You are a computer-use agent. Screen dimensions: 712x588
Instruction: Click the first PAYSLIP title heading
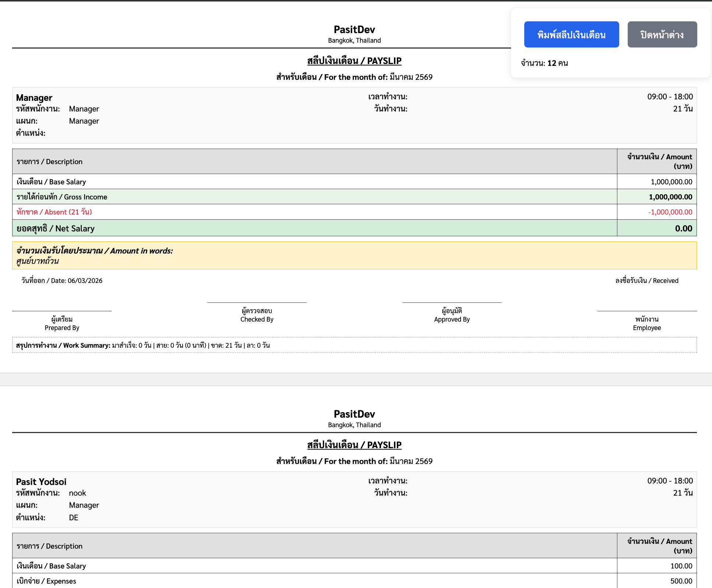[354, 61]
